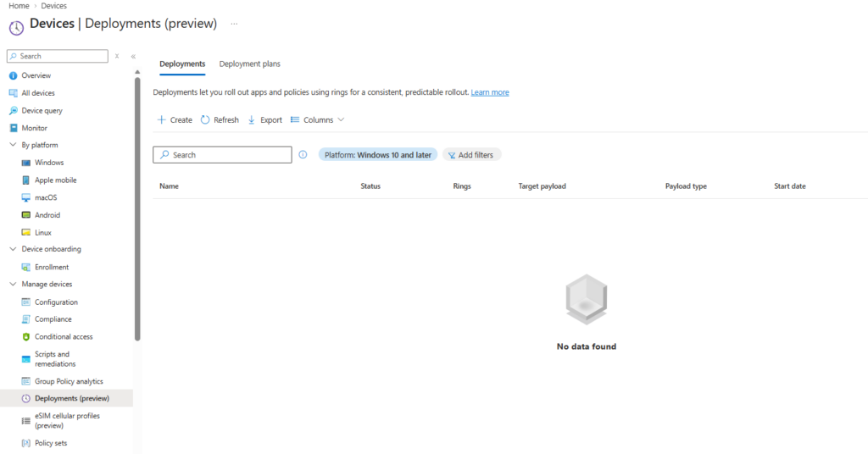Switch to the Deployment plans tab
868x454 pixels.
tap(250, 64)
